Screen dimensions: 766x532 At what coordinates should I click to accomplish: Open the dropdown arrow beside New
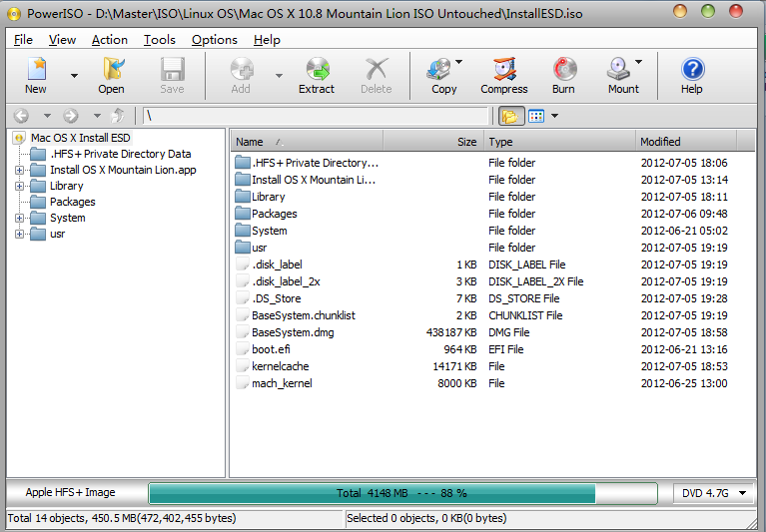click(x=74, y=76)
